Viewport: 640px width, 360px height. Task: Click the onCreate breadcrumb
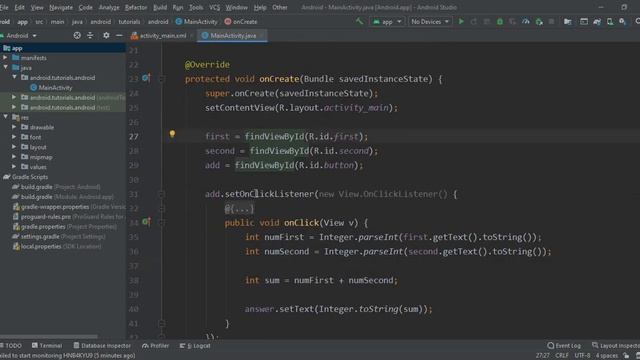coord(241,22)
